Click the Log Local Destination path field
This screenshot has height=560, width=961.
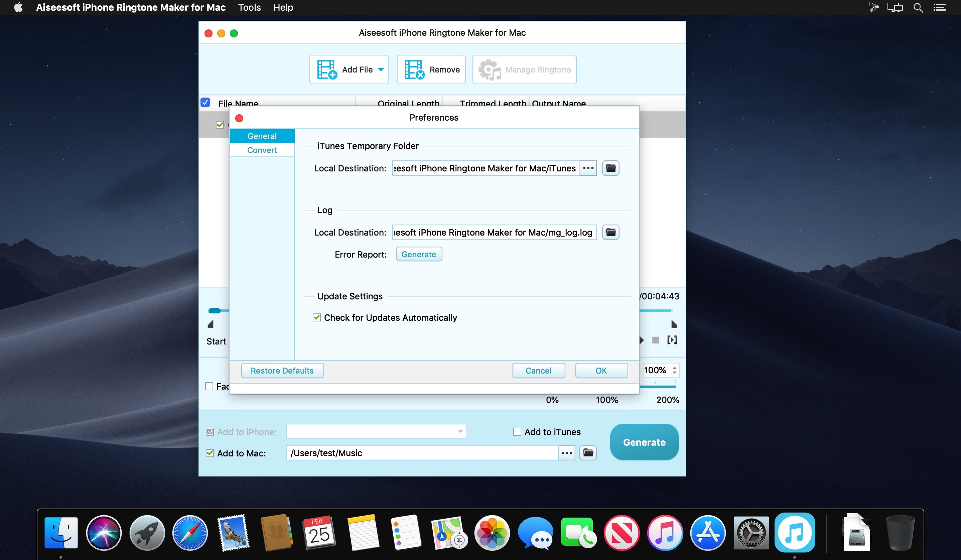[x=494, y=232]
